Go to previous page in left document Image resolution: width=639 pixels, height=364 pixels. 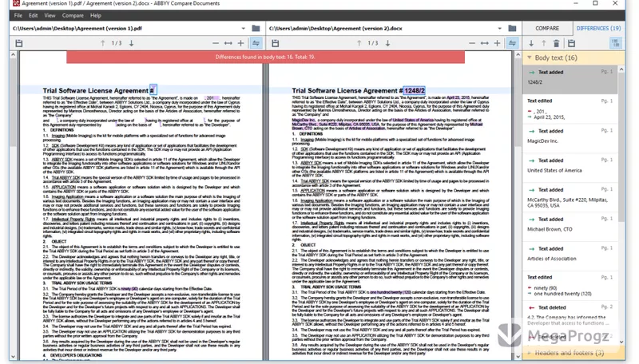point(103,43)
